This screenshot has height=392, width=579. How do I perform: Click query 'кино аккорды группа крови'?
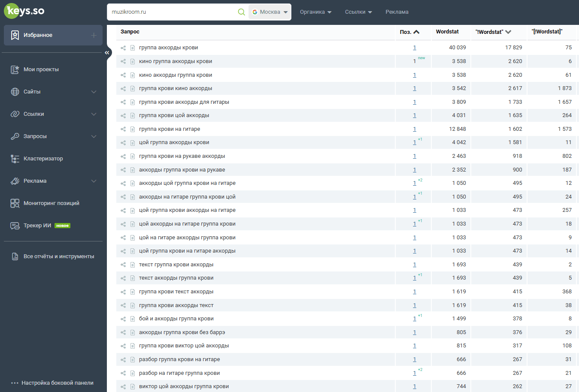coord(176,75)
